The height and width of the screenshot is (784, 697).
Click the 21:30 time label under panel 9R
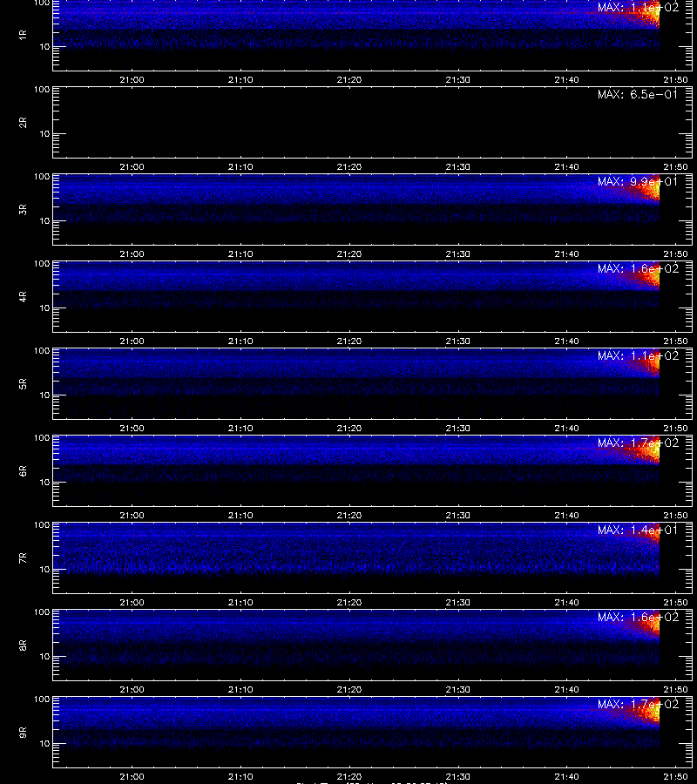[x=458, y=777]
